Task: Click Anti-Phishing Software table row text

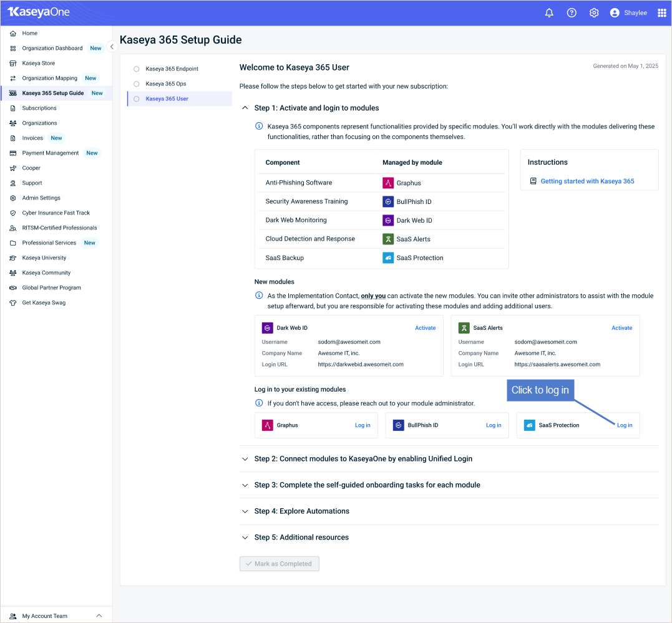Action: [299, 183]
